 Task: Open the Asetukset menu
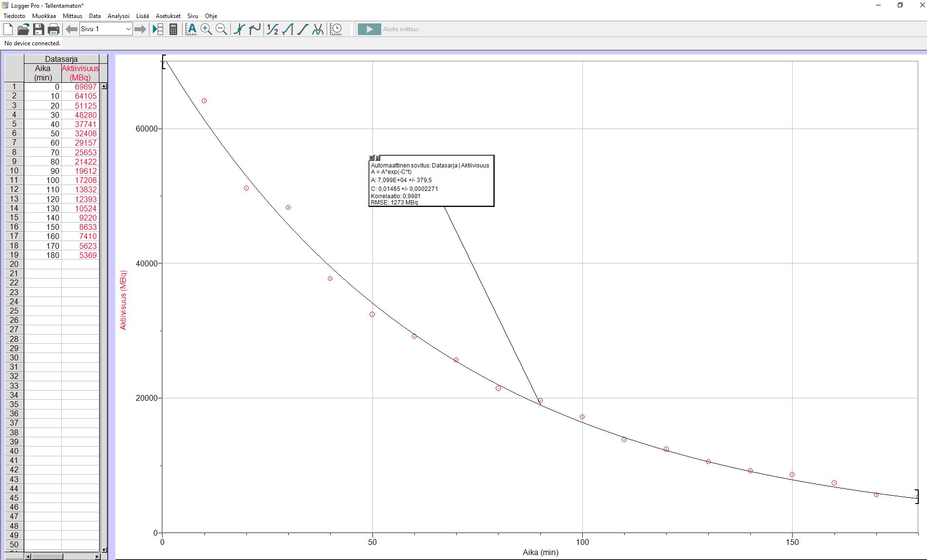(168, 16)
